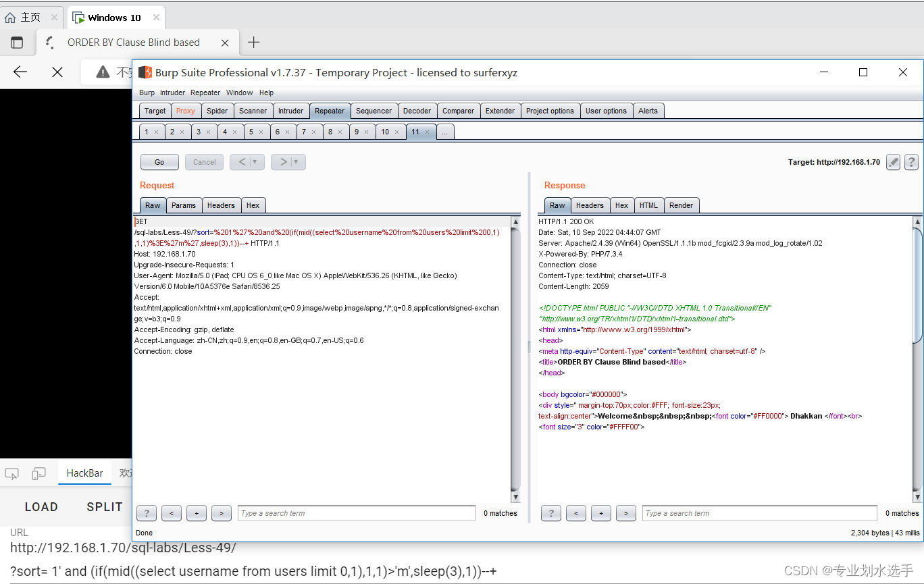Close Repeater tab 1 with x
The image size is (924, 584).
point(156,132)
